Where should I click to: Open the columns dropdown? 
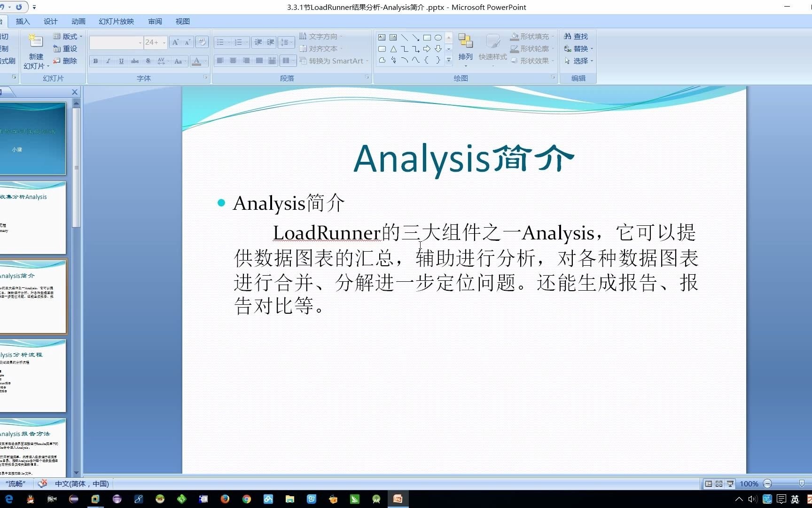(288, 61)
